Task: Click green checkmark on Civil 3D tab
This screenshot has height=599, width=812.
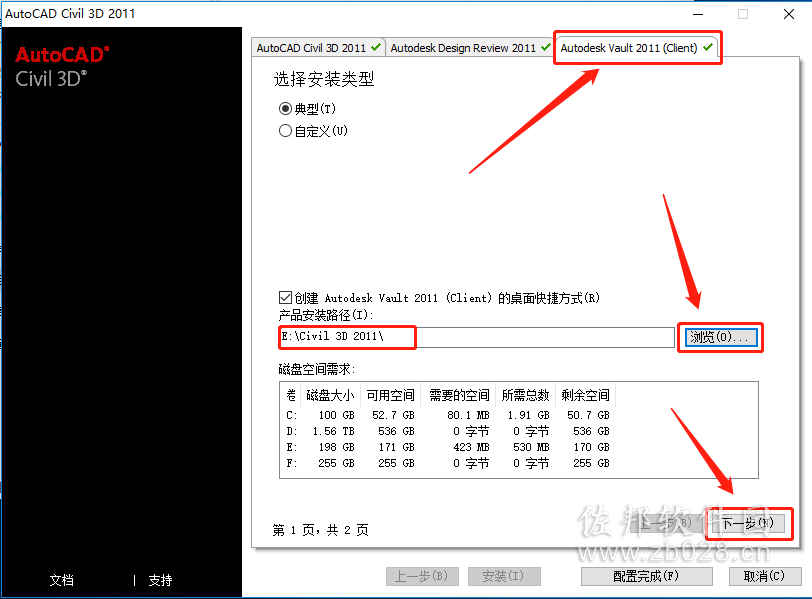Action: pyautogui.click(x=376, y=48)
